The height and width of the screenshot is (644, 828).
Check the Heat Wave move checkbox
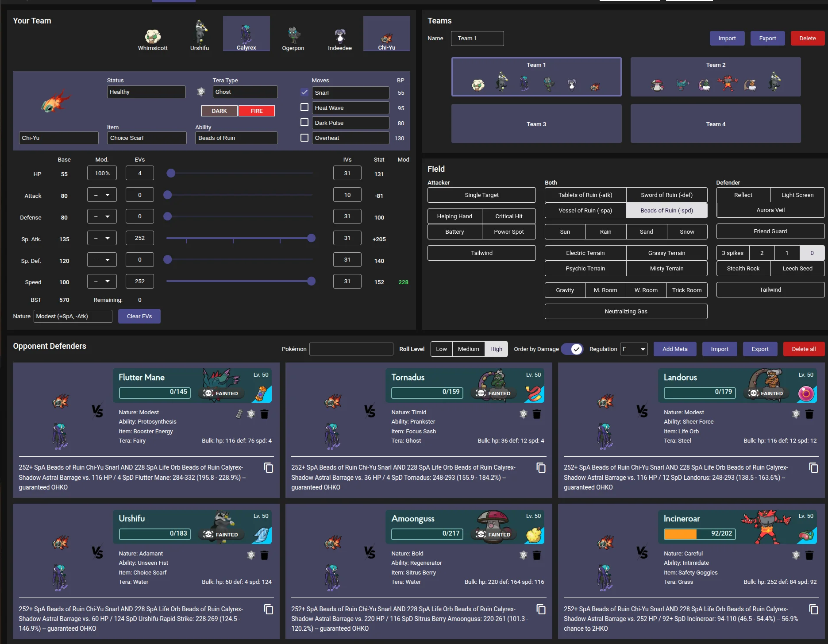coord(304,107)
